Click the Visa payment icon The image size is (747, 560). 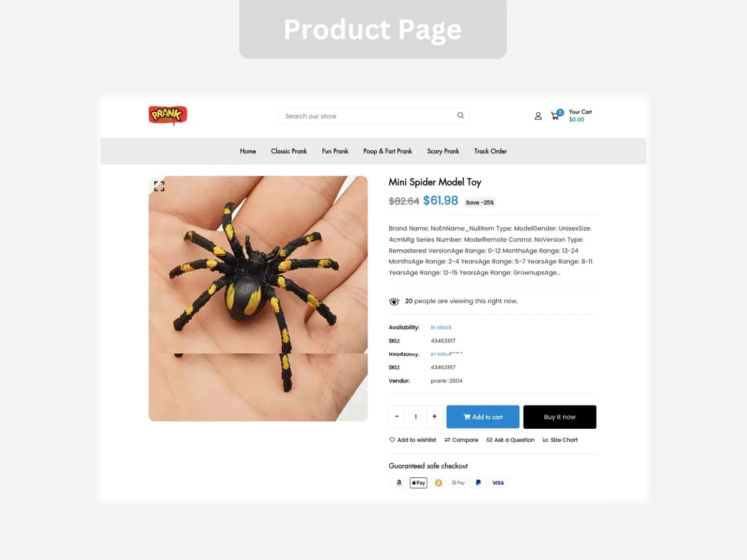(498, 483)
